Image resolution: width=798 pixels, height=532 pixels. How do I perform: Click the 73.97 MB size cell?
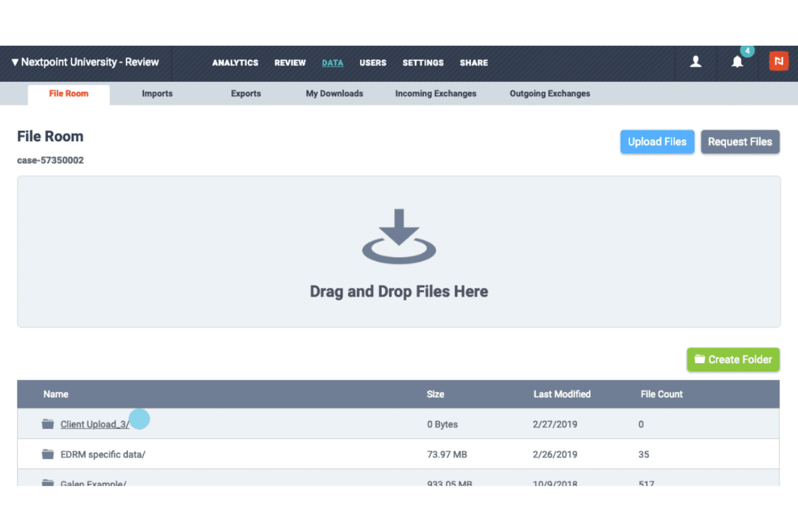tap(447, 454)
